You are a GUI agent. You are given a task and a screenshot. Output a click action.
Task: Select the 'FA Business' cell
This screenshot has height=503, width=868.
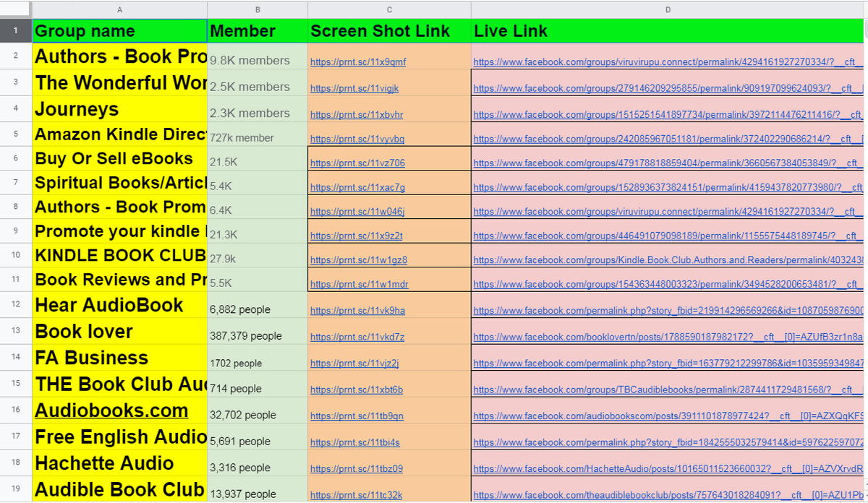[x=120, y=358]
